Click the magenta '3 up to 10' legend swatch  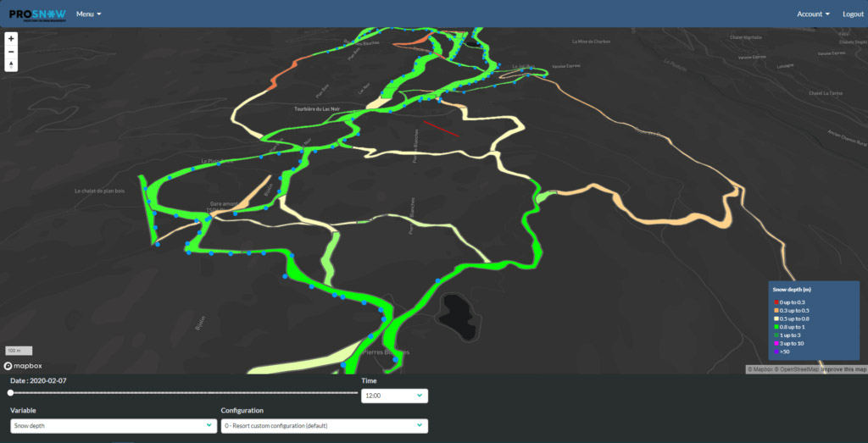pyautogui.click(x=776, y=342)
